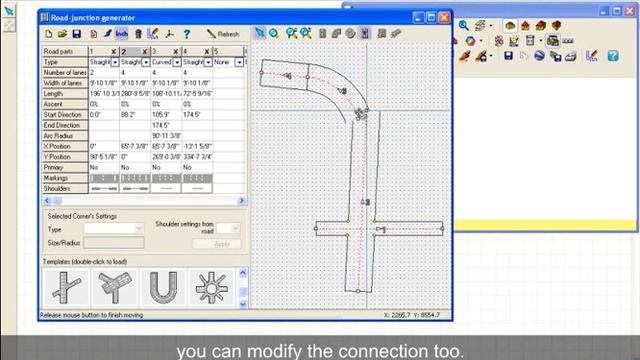The height and width of the screenshot is (360, 640).
Task: Open a file with the folder icon
Action: tap(62, 34)
